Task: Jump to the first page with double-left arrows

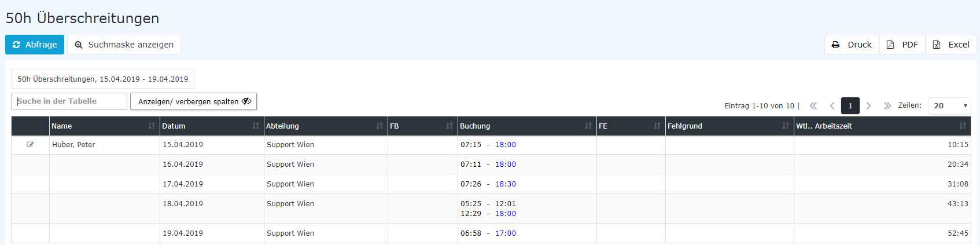Action: [x=813, y=105]
